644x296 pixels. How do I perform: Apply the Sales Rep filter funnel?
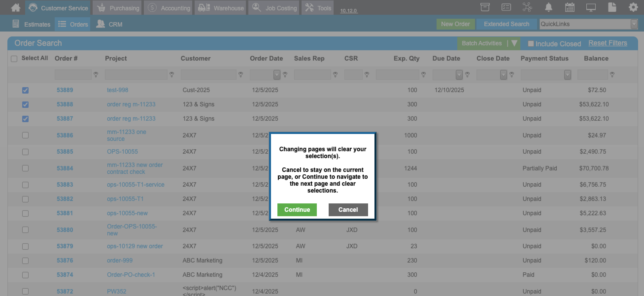click(x=335, y=74)
